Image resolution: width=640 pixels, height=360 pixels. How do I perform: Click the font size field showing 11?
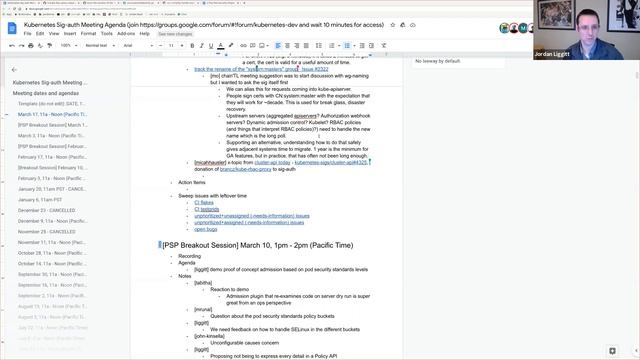(171, 45)
